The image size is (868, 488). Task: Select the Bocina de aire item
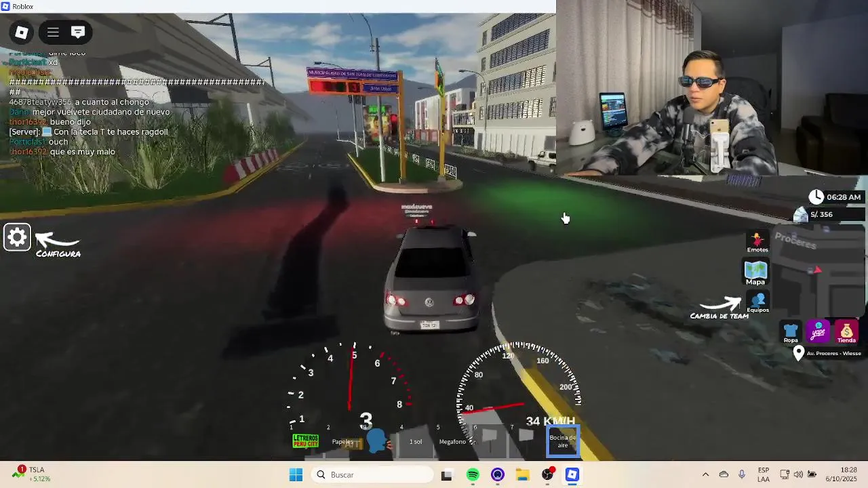(x=563, y=441)
